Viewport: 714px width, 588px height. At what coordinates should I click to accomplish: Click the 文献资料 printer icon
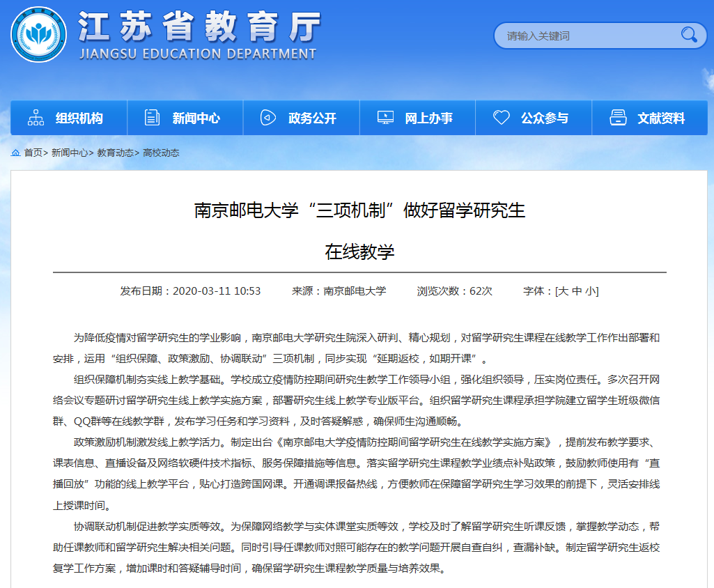click(x=617, y=118)
